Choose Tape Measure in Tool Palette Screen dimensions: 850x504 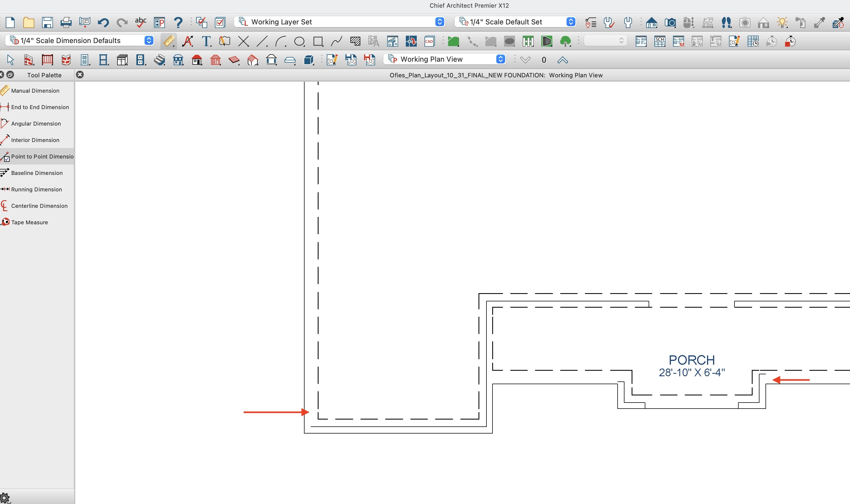(x=29, y=222)
